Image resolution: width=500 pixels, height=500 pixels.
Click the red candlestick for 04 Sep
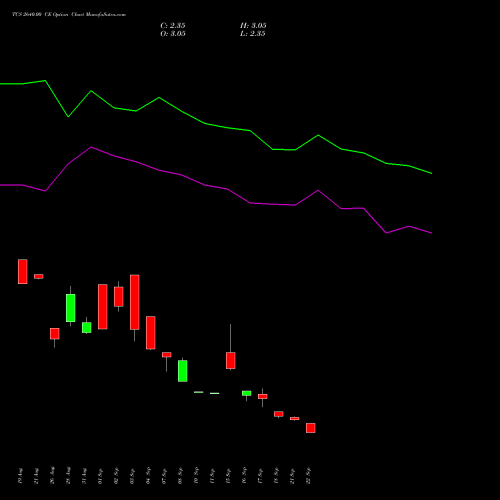point(151,333)
